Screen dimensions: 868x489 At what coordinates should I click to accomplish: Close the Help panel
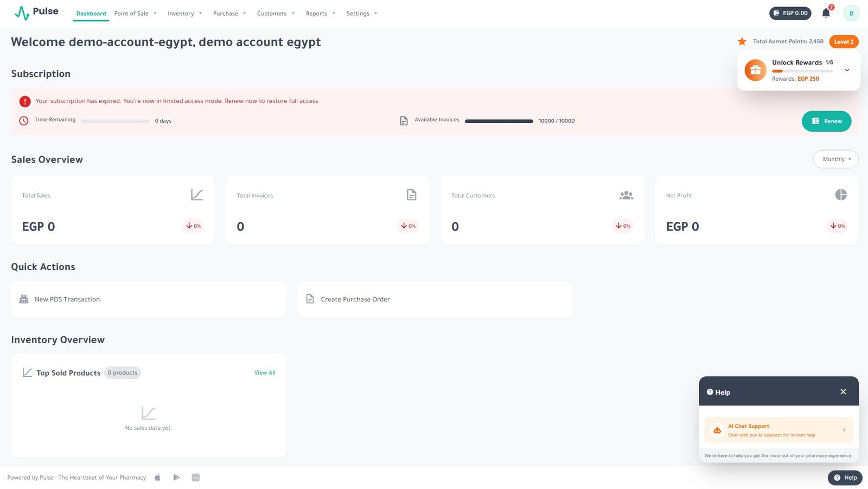(x=843, y=392)
